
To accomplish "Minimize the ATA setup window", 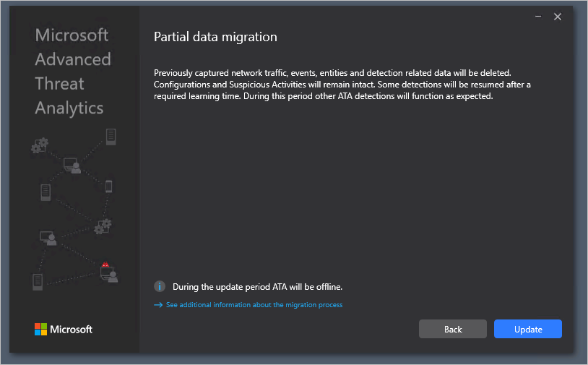I will [x=538, y=17].
